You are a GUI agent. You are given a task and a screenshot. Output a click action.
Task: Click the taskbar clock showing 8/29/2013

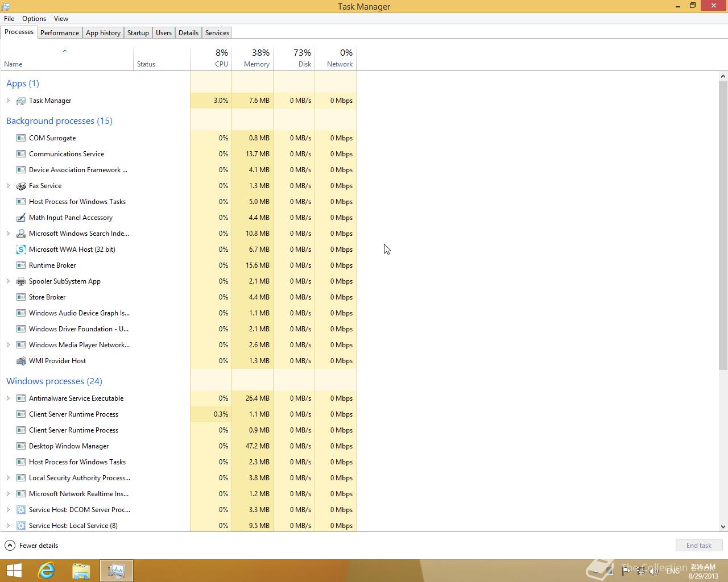click(x=702, y=571)
